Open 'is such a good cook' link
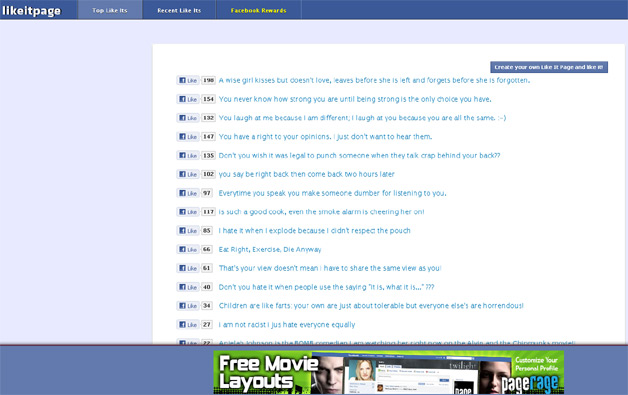 click(x=321, y=212)
